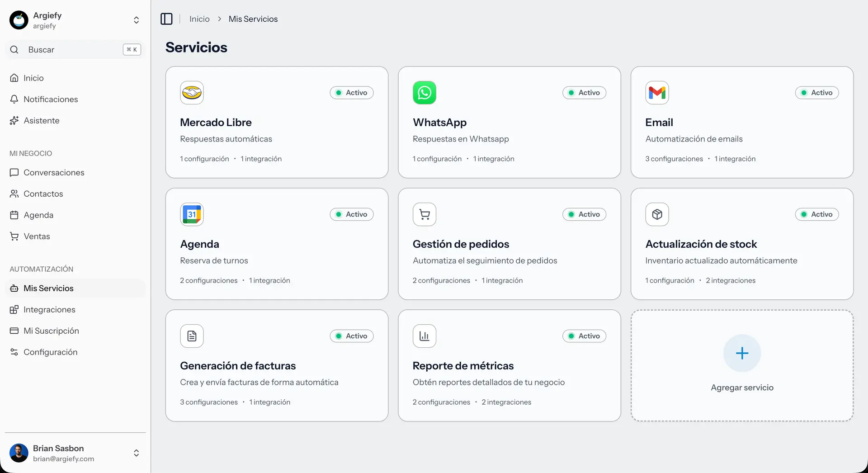Screen dimensions: 868x473
Task: Click the package icon on Actualización de stock
Action: 657,214
